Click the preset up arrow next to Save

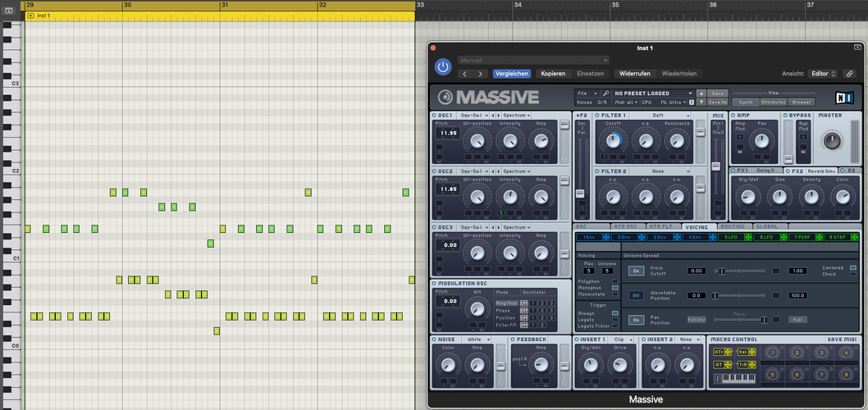point(701,93)
